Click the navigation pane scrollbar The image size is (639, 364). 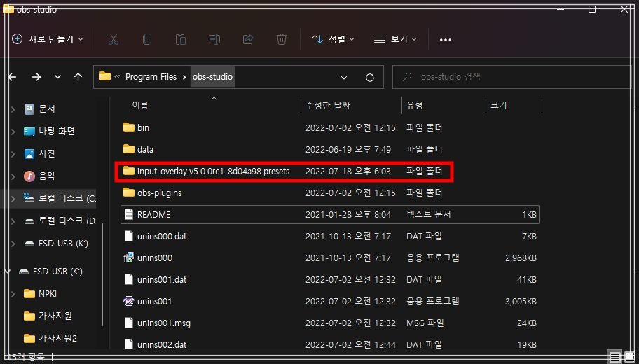coord(102,275)
